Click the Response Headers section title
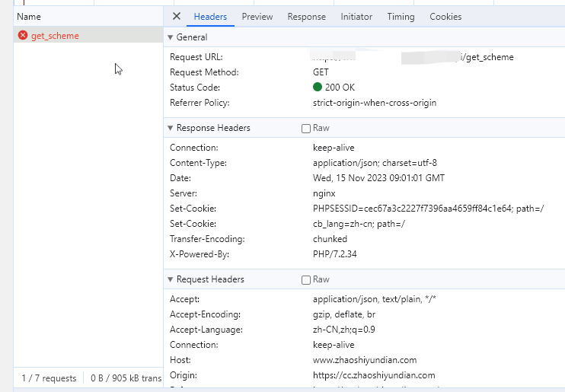 pos(213,128)
